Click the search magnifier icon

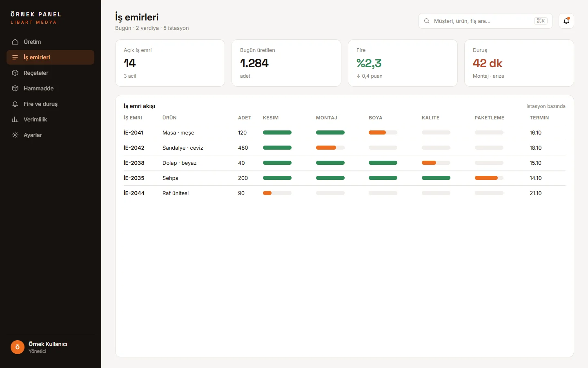(427, 21)
